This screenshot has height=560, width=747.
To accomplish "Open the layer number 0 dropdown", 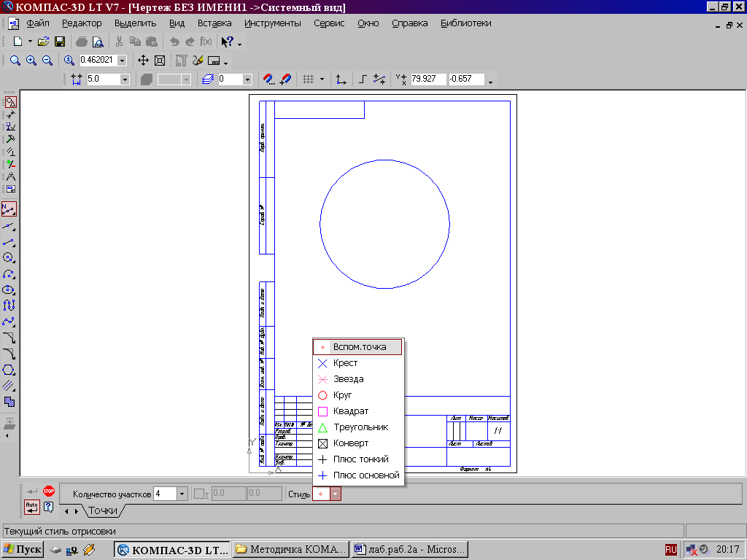I will (x=247, y=79).
